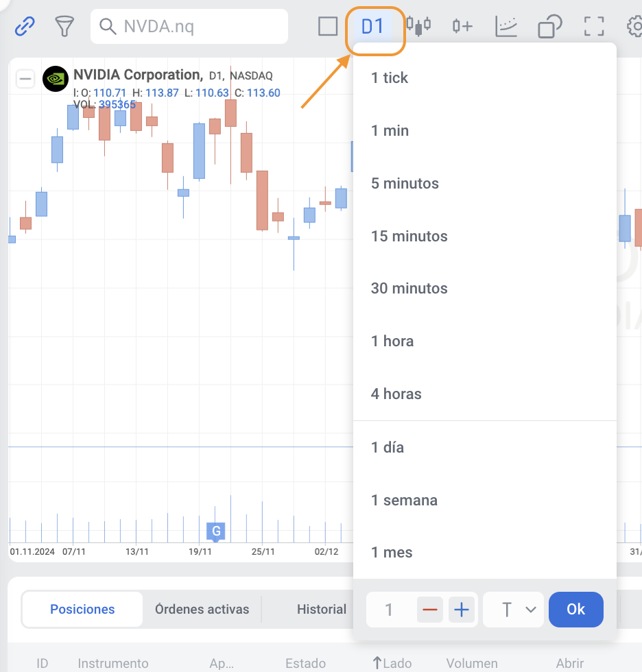642x672 pixels.
Task: Click the NVIDIA Corporation title text
Action: tap(138, 75)
